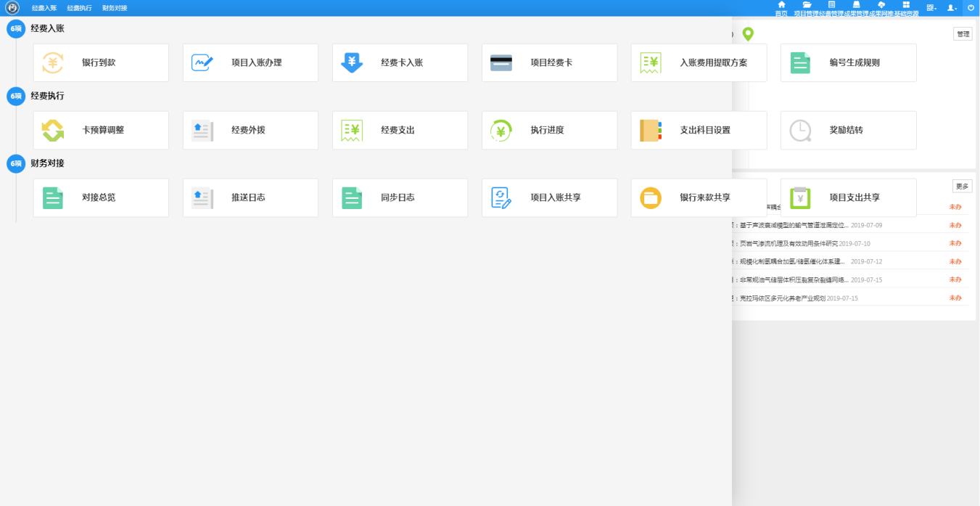Click the 管理 button
980x506 pixels.
click(x=963, y=34)
